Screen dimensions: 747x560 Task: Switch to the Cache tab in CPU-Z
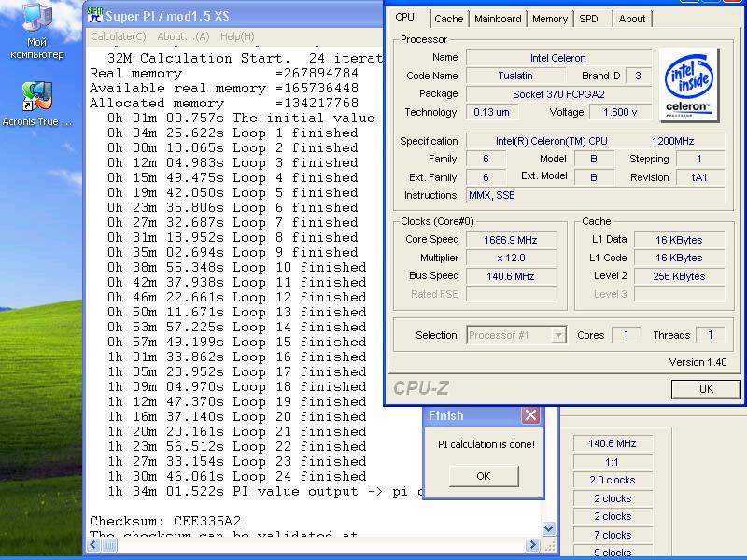tap(448, 19)
